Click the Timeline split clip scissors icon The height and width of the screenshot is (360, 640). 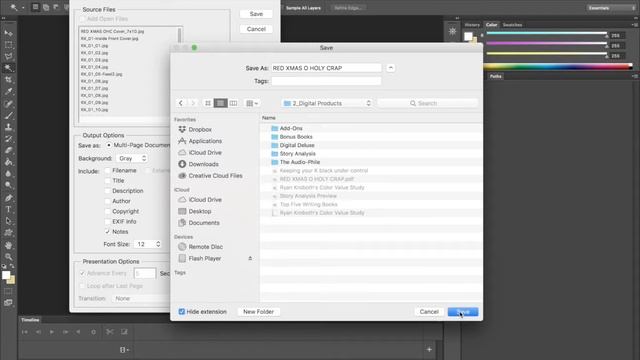point(109,332)
